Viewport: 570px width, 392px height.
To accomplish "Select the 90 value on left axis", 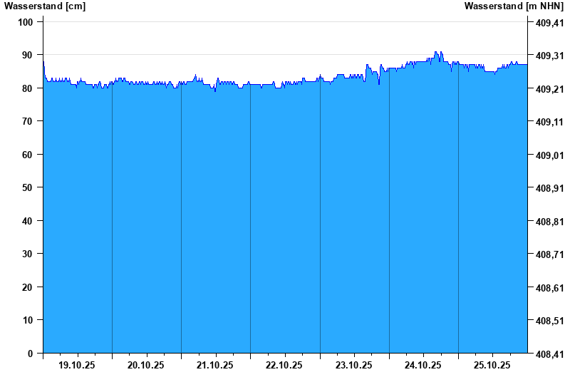I will point(27,56).
